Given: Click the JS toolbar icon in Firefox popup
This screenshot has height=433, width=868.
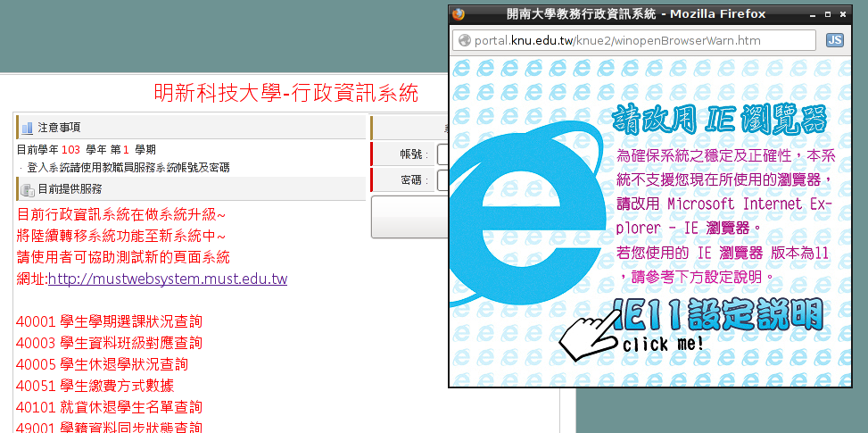Looking at the screenshot, I should pos(834,40).
